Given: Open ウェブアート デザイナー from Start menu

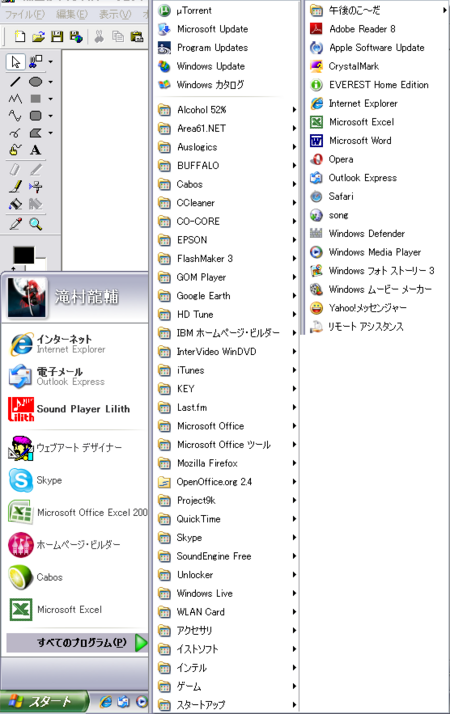Looking at the screenshot, I should 75,448.
